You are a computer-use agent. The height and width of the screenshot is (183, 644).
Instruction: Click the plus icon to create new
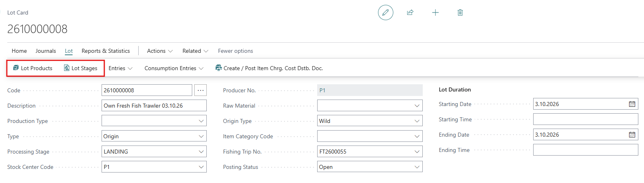pos(435,12)
